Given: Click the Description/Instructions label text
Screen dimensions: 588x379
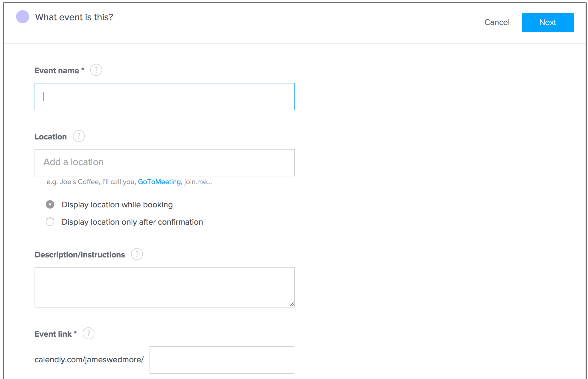Looking at the screenshot, I should click(80, 255).
